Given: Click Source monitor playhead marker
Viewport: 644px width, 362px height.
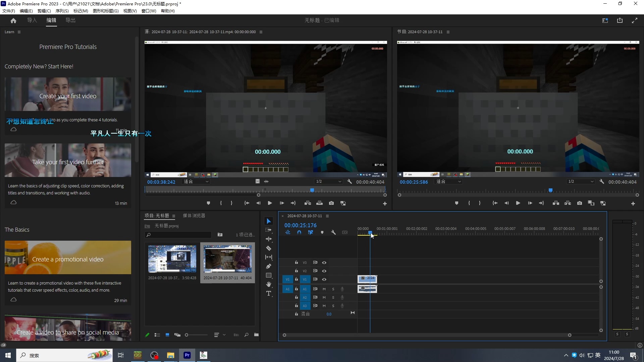Looking at the screenshot, I should [x=312, y=190].
